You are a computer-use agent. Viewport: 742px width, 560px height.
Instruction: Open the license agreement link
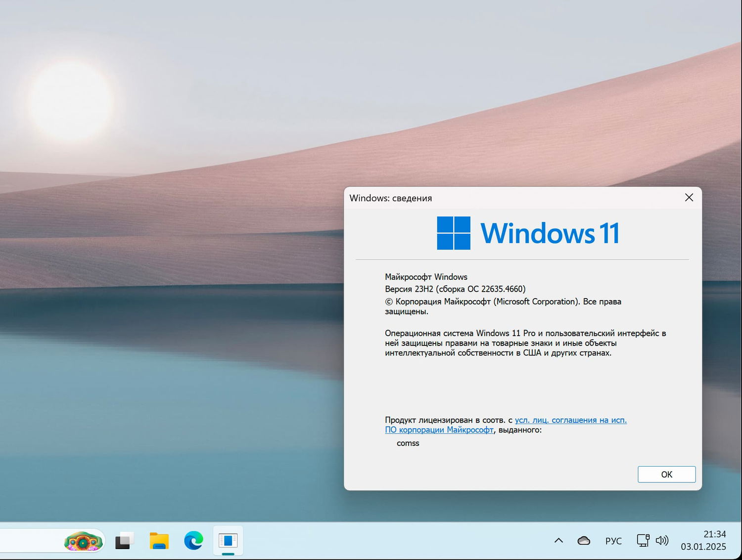(570, 420)
